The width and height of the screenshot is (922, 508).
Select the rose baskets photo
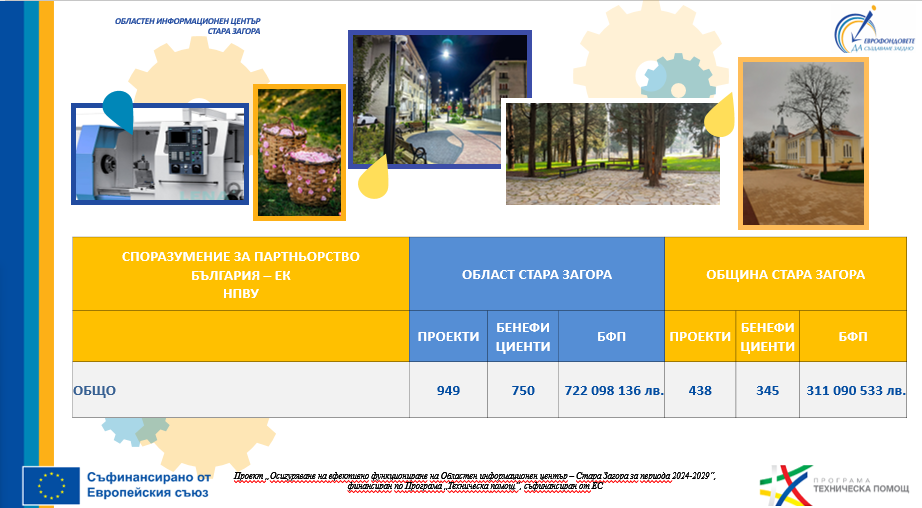coord(299,152)
